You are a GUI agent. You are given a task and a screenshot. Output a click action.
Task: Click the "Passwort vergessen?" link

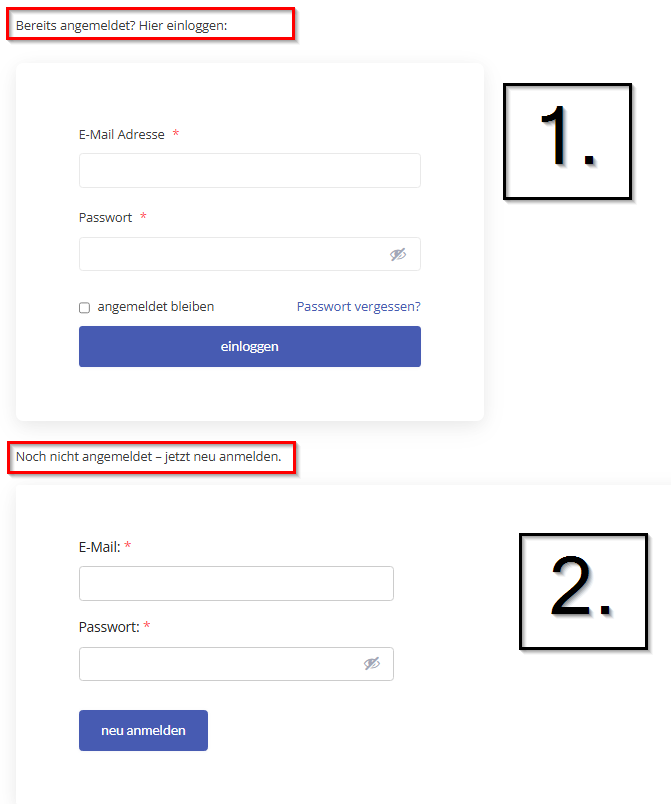coord(358,306)
